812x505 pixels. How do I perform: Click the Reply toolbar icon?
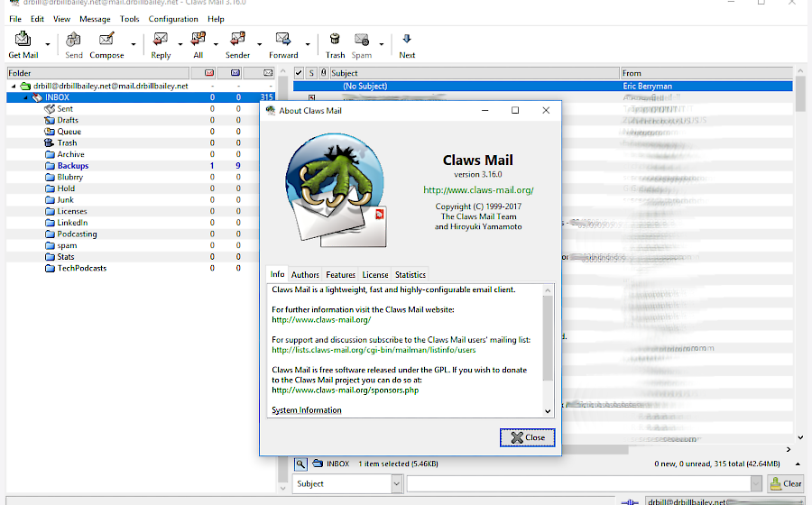click(x=161, y=45)
